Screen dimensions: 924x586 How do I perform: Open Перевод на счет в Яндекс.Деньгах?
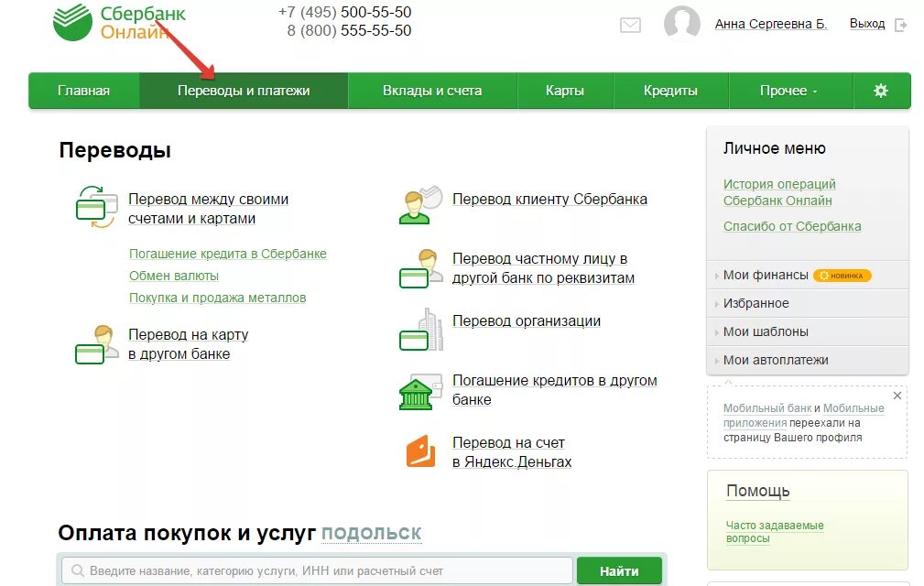[512, 451]
